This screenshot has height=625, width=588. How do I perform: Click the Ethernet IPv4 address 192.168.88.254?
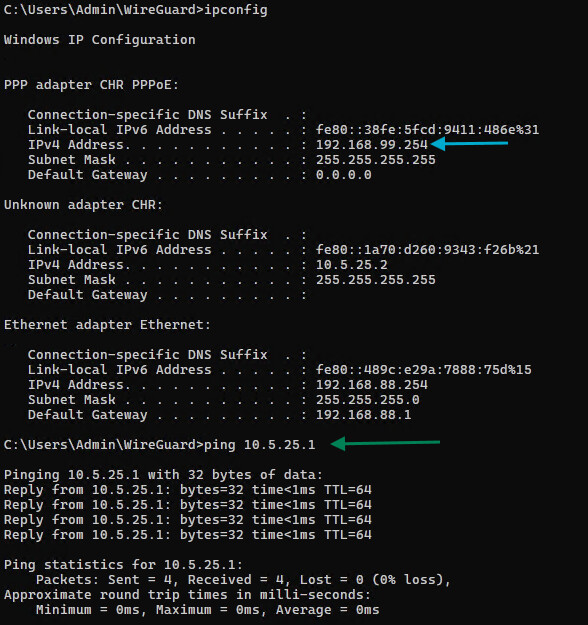tap(372, 385)
